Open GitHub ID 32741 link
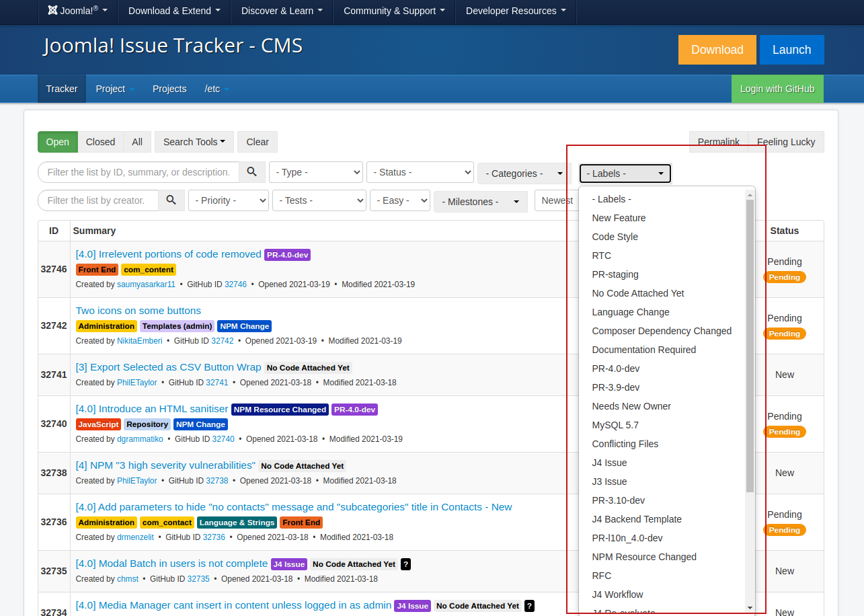The image size is (864, 616). [217, 383]
